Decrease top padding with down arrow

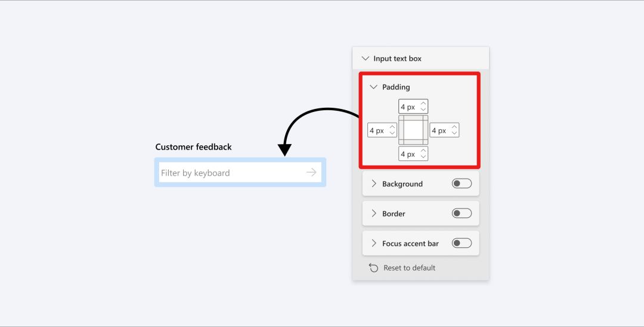point(423,110)
